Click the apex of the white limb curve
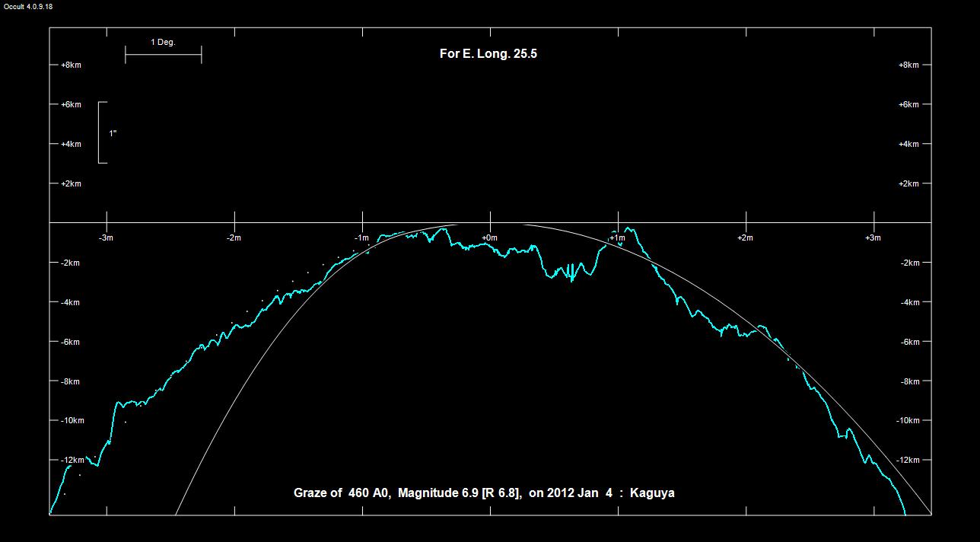The image size is (980, 542). (491, 224)
